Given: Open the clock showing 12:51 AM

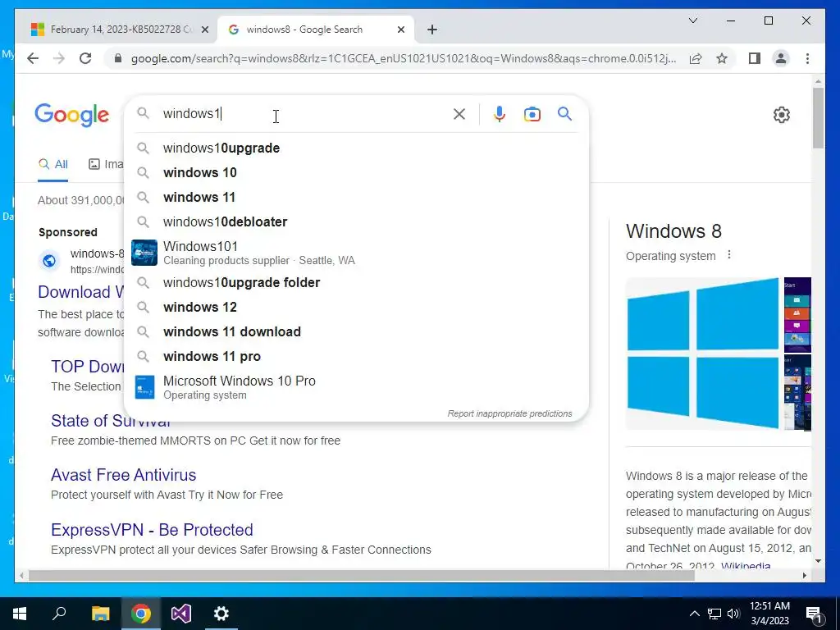Looking at the screenshot, I should [769, 614].
